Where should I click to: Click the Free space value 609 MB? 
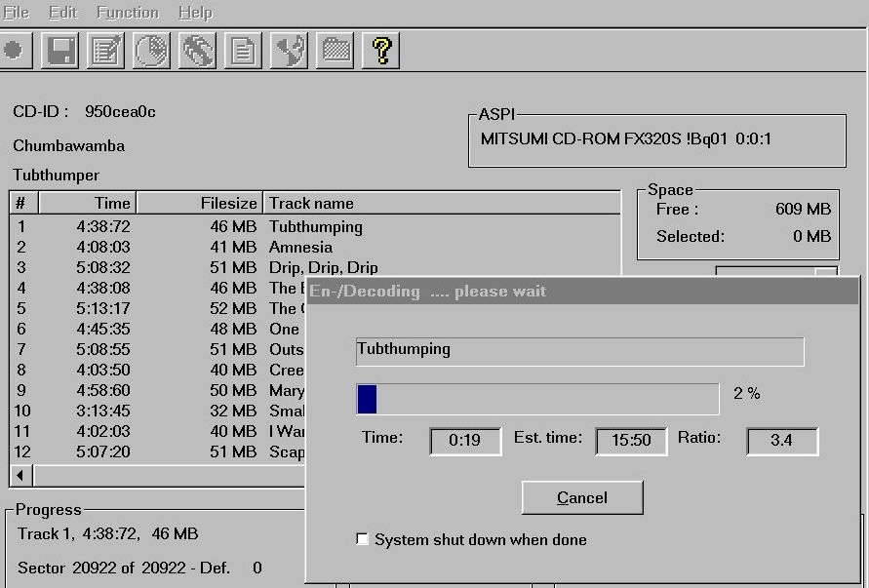[x=803, y=209]
